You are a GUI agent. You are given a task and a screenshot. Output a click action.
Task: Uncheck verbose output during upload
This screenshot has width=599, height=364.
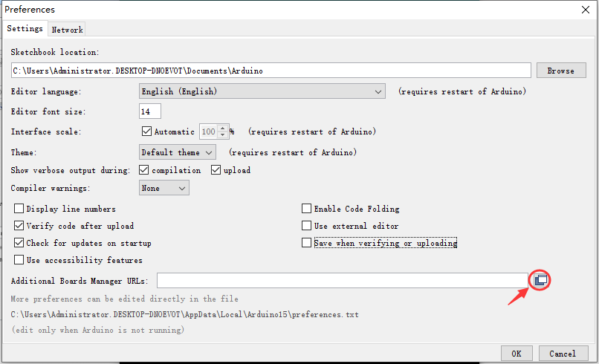coord(216,170)
